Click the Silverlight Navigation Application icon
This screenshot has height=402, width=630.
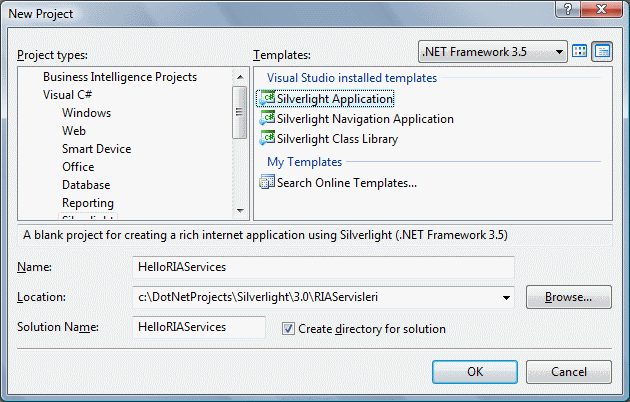[266, 119]
